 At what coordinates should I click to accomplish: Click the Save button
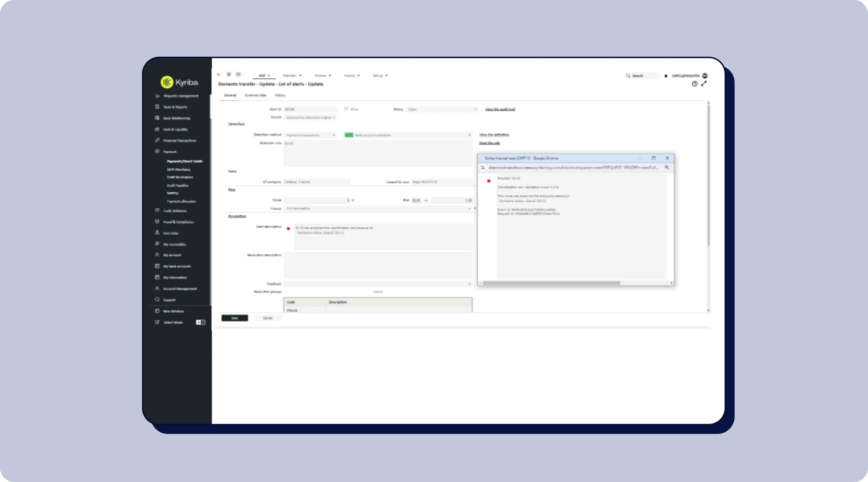234,318
